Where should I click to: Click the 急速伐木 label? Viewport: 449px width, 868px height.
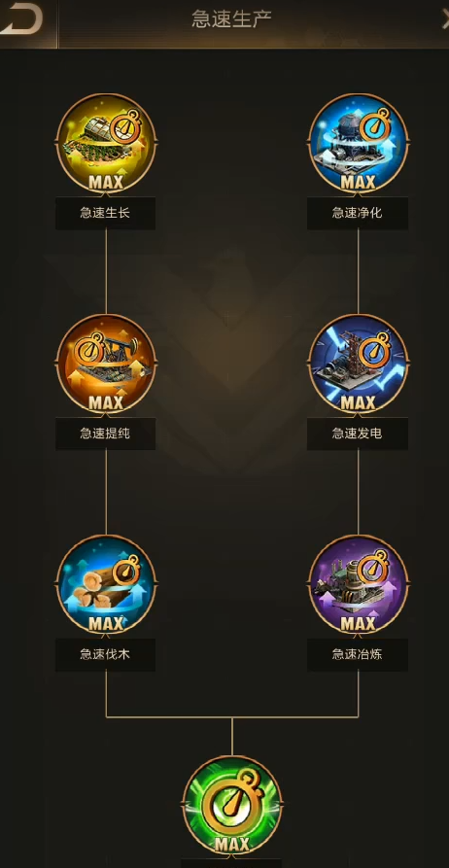[105, 654]
